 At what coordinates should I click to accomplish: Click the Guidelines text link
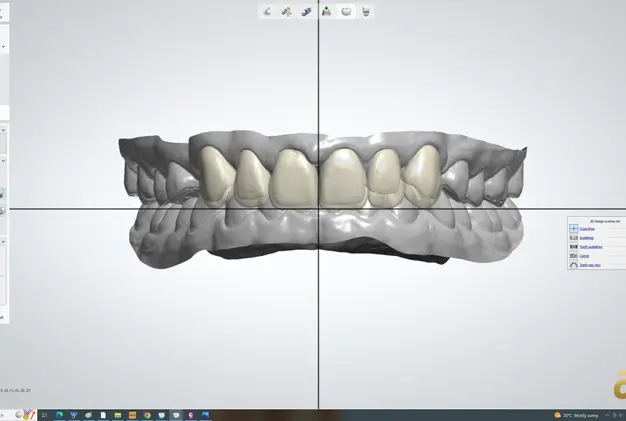pyautogui.click(x=587, y=237)
